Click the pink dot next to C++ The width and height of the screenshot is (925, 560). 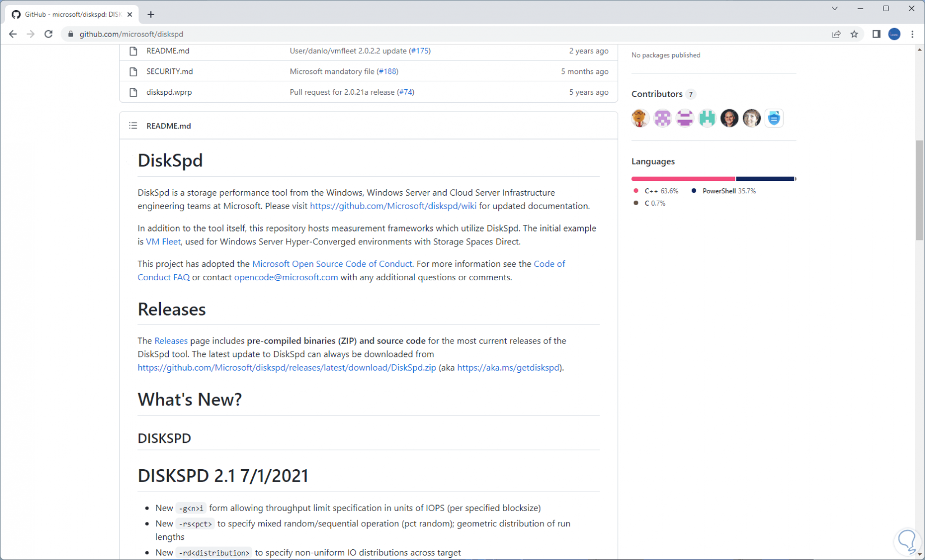(636, 191)
